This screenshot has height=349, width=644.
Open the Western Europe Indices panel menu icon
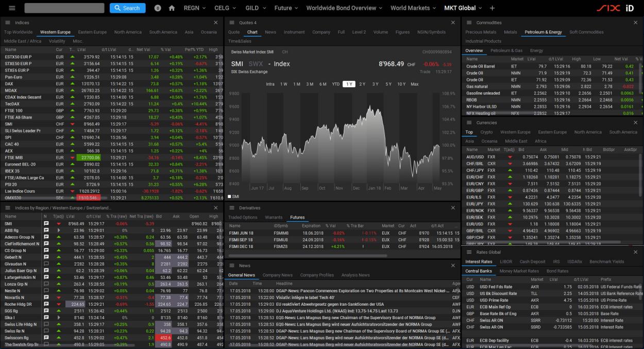[x=8, y=23]
